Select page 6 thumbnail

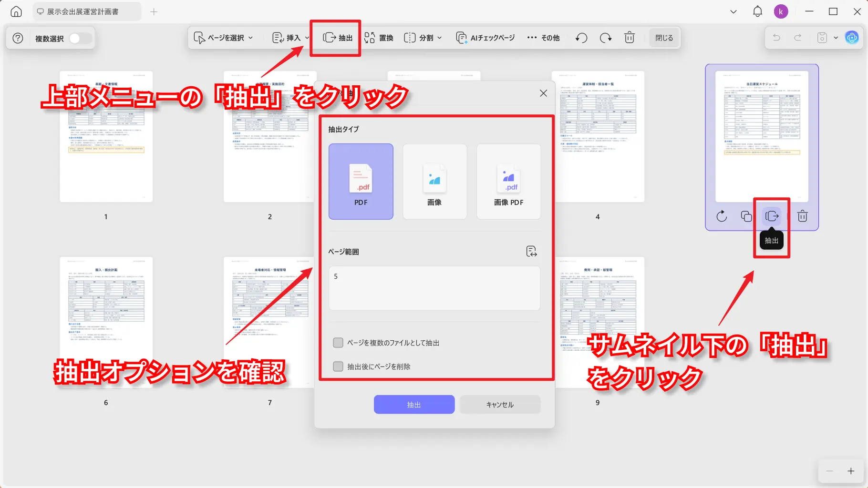coord(106,323)
